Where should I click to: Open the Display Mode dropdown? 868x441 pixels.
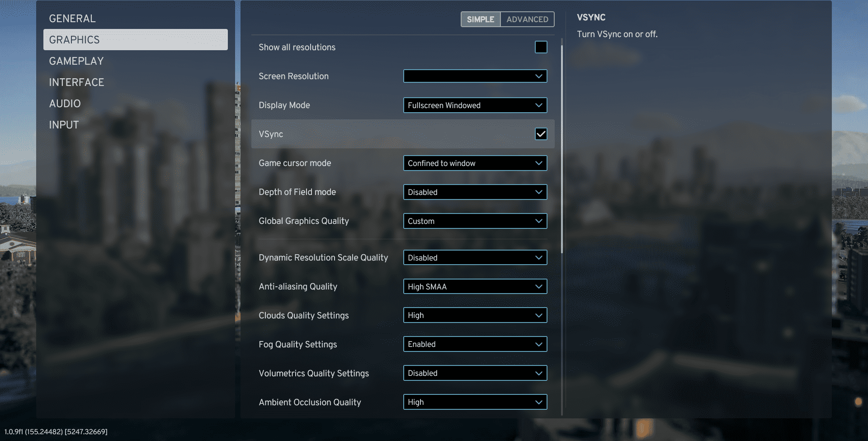[x=475, y=105]
